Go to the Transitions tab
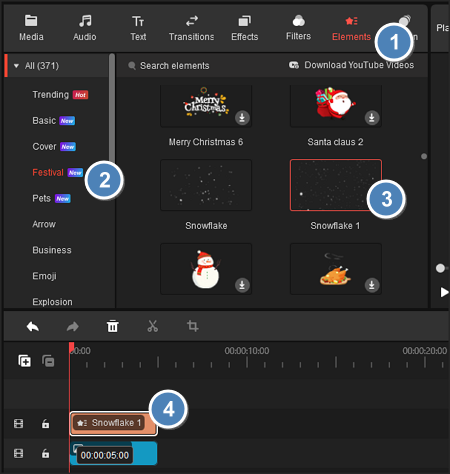Image resolution: width=450 pixels, height=474 pixels. point(191,28)
